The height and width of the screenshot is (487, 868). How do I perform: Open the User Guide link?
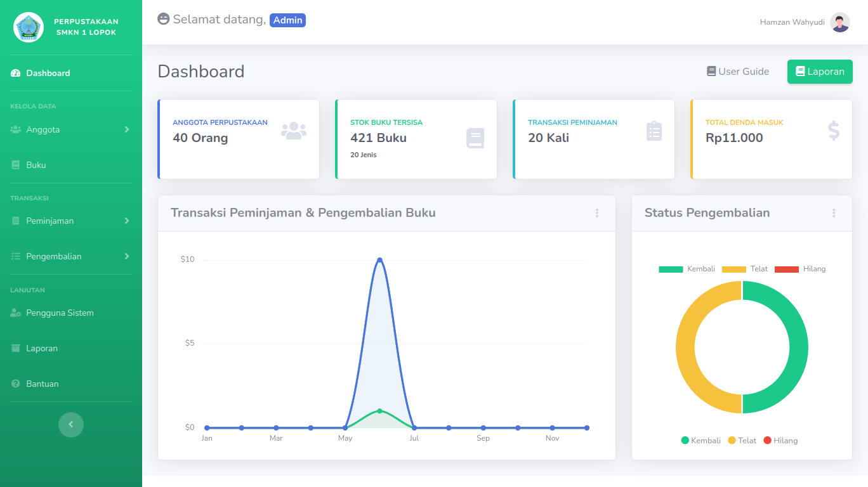(737, 72)
